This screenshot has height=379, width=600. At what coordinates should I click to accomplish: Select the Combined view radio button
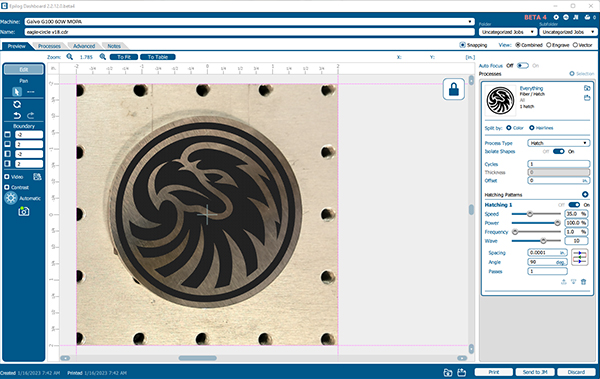click(518, 45)
